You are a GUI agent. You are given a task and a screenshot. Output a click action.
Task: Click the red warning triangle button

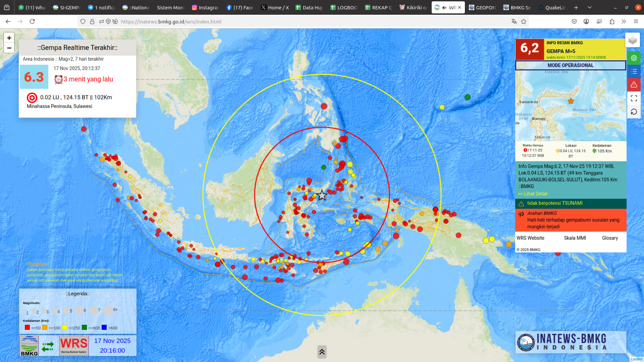click(634, 85)
